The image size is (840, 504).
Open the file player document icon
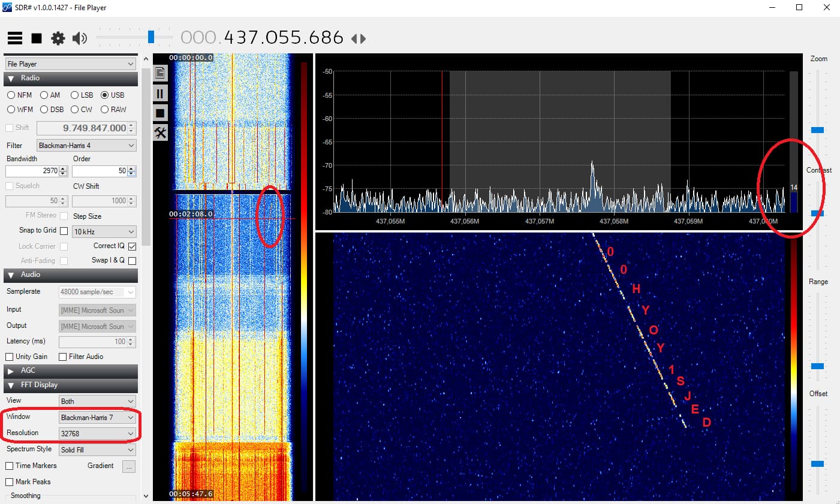tap(160, 73)
